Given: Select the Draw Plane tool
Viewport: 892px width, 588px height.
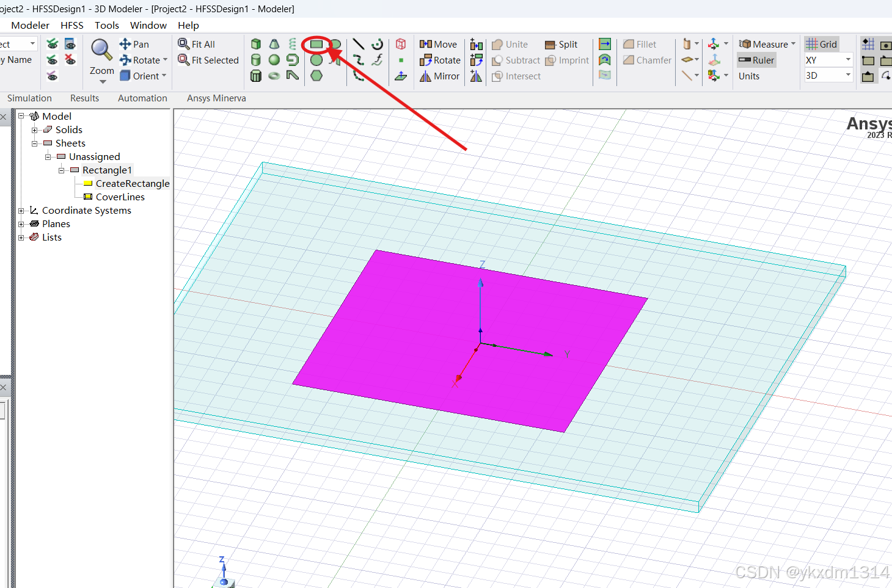Looking at the screenshot, I should pyautogui.click(x=401, y=76).
